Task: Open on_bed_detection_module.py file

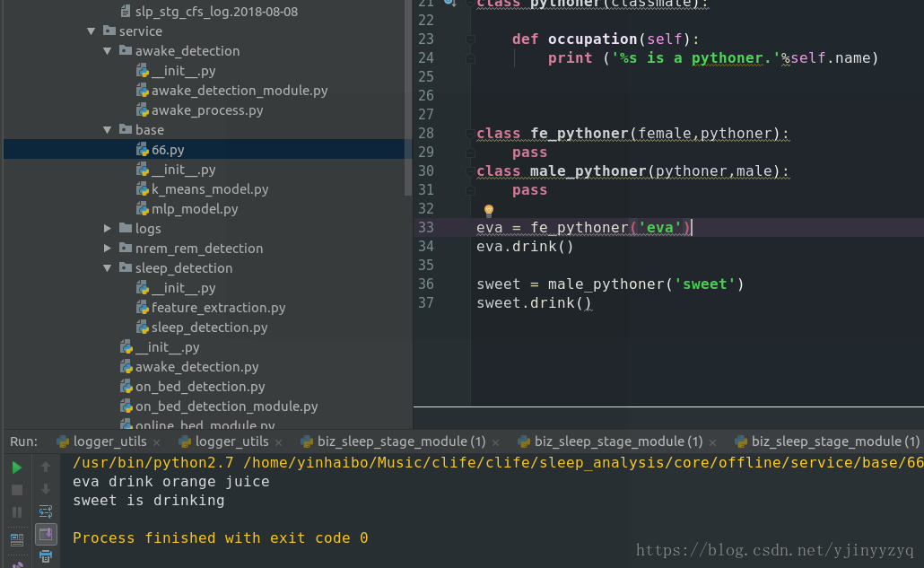Action: click(x=226, y=406)
